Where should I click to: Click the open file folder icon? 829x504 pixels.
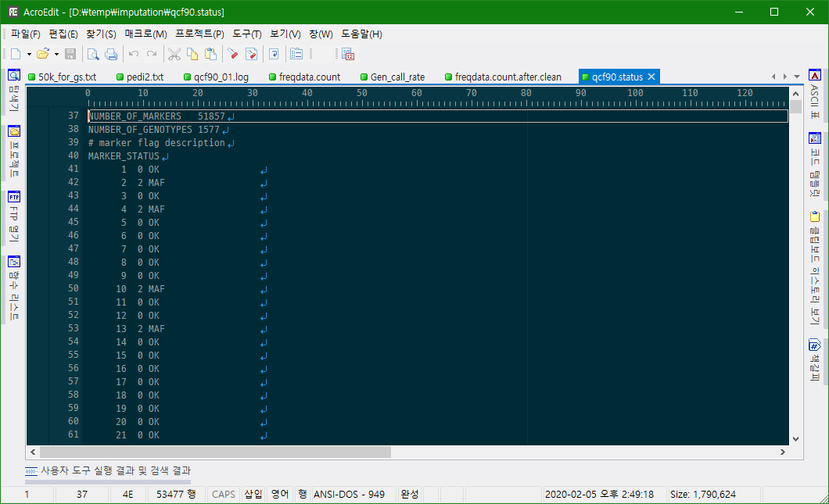[x=43, y=54]
